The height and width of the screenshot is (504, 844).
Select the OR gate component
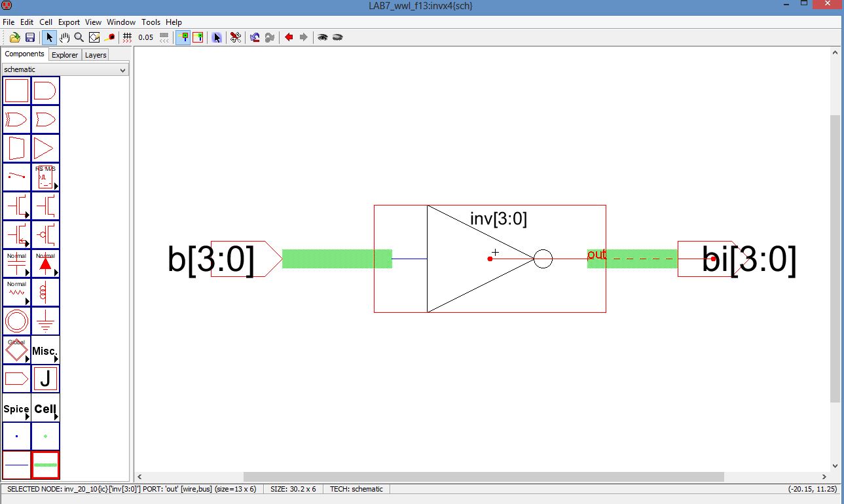(45, 120)
